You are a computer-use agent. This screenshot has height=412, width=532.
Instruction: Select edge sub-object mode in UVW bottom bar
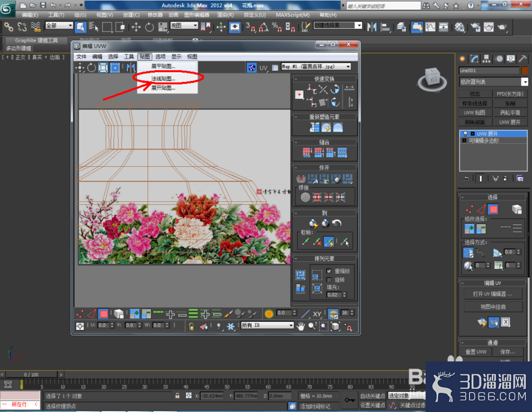tap(92, 314)
